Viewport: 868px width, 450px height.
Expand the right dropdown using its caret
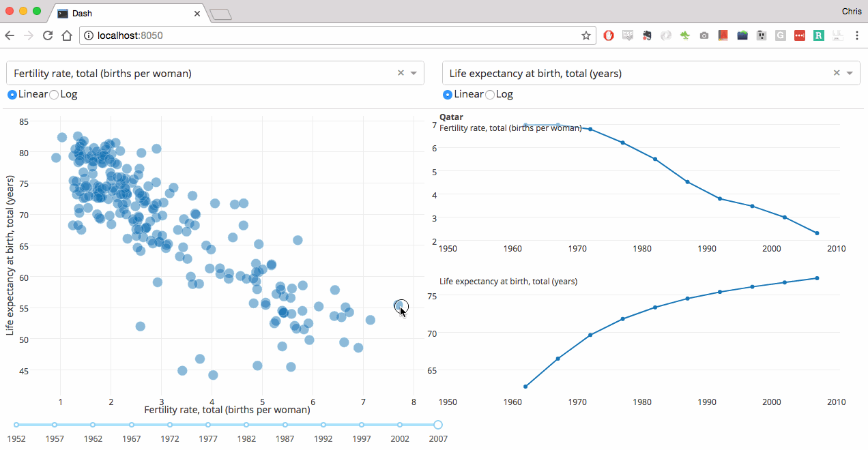click(x=849, y=72)
